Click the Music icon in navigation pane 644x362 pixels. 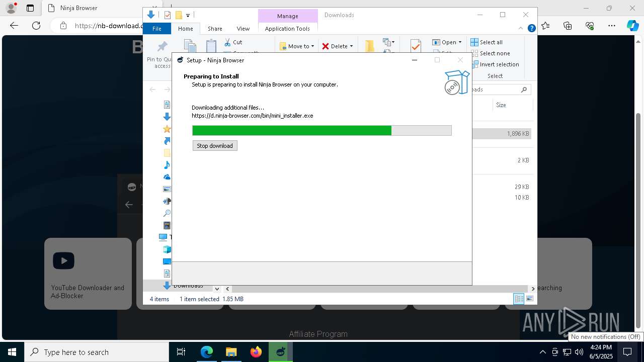[x=167, y=165]
